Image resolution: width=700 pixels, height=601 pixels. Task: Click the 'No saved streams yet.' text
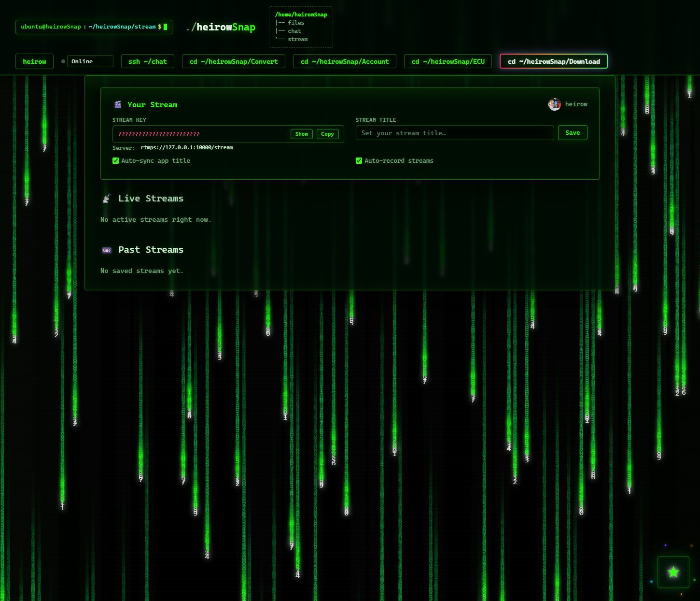(x=142, y=271)
